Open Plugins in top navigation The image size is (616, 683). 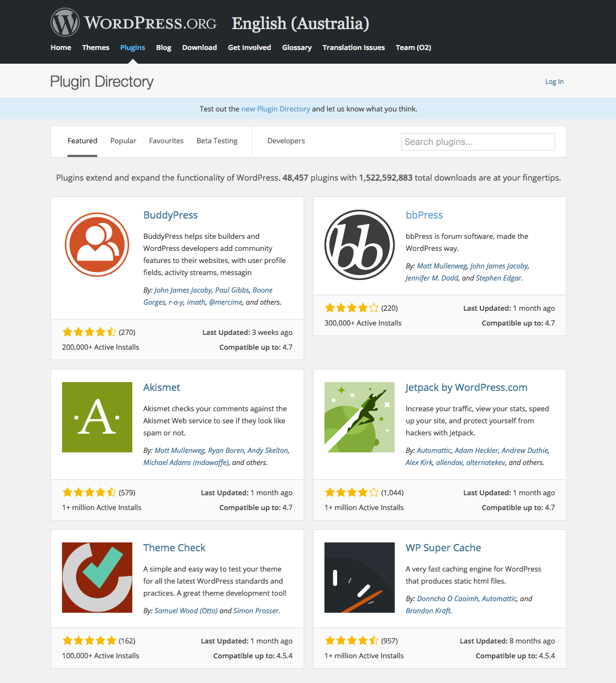coord(132,48)
